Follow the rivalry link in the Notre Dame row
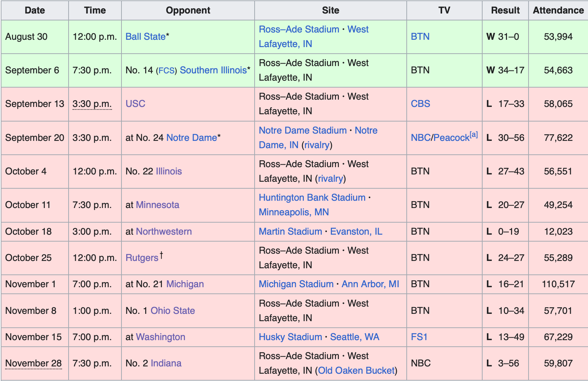Image resolution: width=588 pixels, height=381 pixels. 317,145
